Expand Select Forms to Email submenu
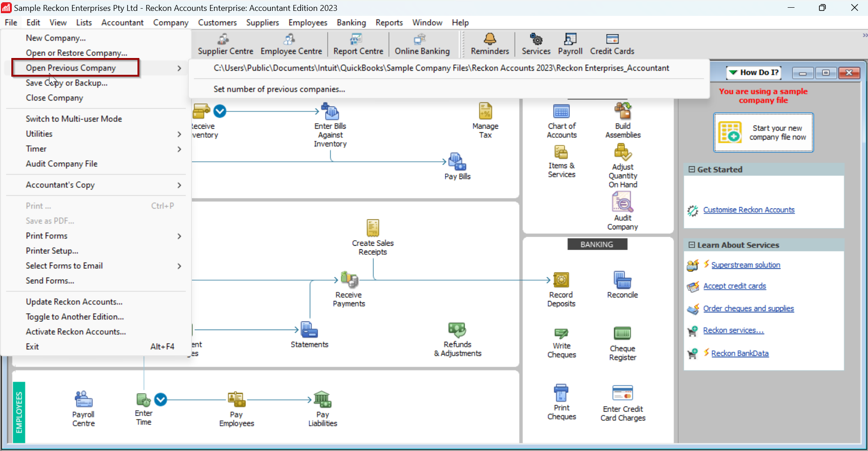 96,266
